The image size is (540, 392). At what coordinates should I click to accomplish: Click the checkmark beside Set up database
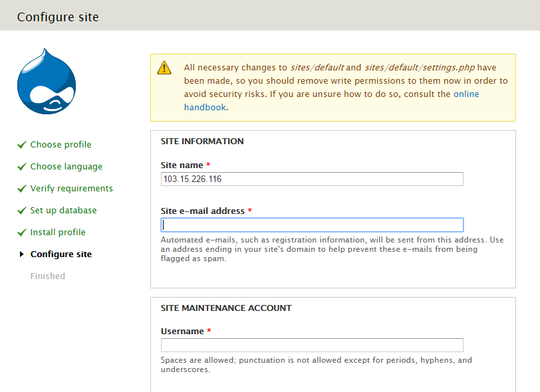(x=22, y=211)
